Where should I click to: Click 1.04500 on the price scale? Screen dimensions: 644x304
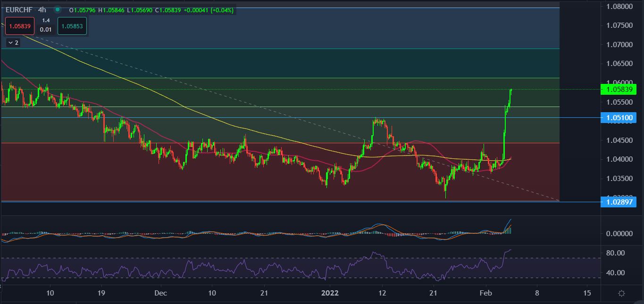click(619, 140)
